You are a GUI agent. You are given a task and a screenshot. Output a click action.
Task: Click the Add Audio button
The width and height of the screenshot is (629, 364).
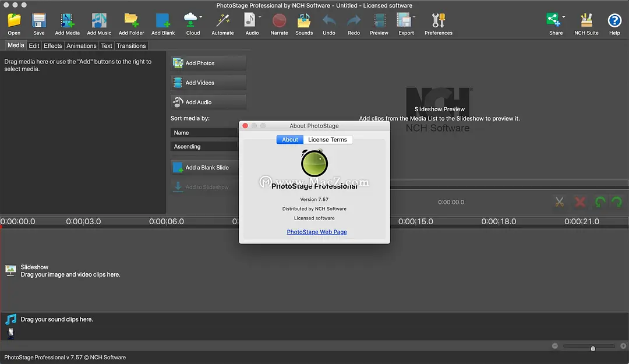208,103
